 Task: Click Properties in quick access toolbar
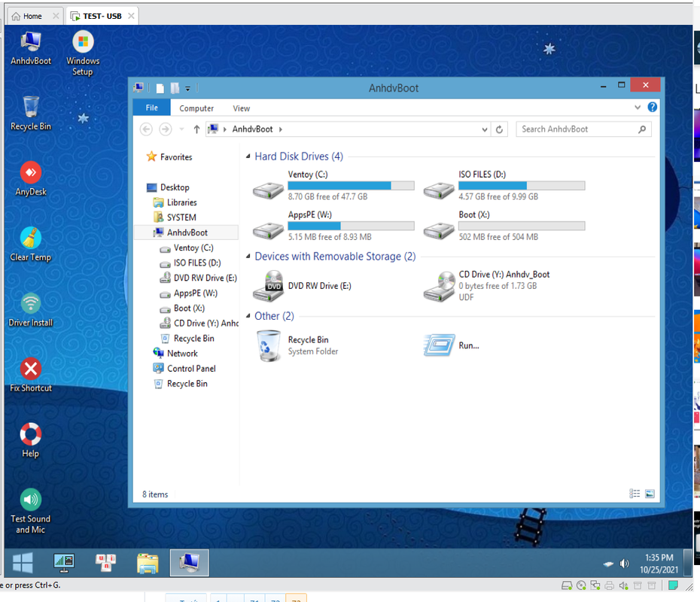click(160, 88)
